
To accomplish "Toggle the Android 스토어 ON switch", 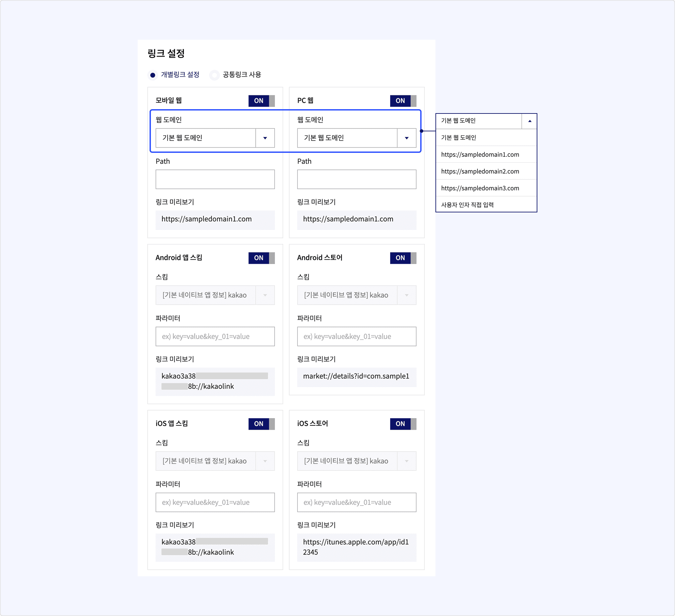I will [403, 258].
